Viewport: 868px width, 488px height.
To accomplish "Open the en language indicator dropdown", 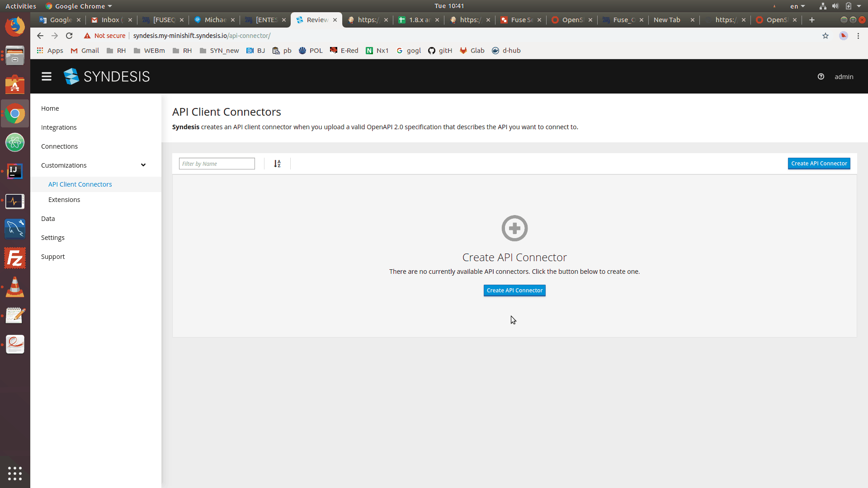I will (797, 6).
